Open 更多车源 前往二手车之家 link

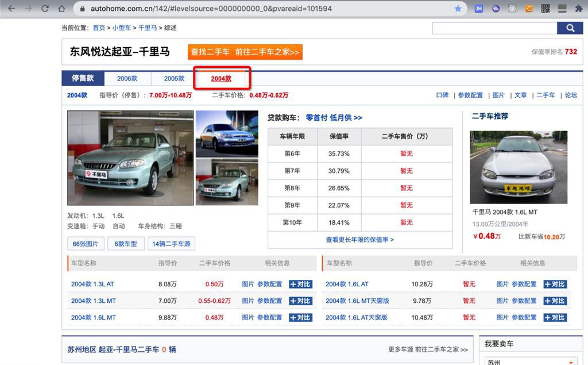428,349
